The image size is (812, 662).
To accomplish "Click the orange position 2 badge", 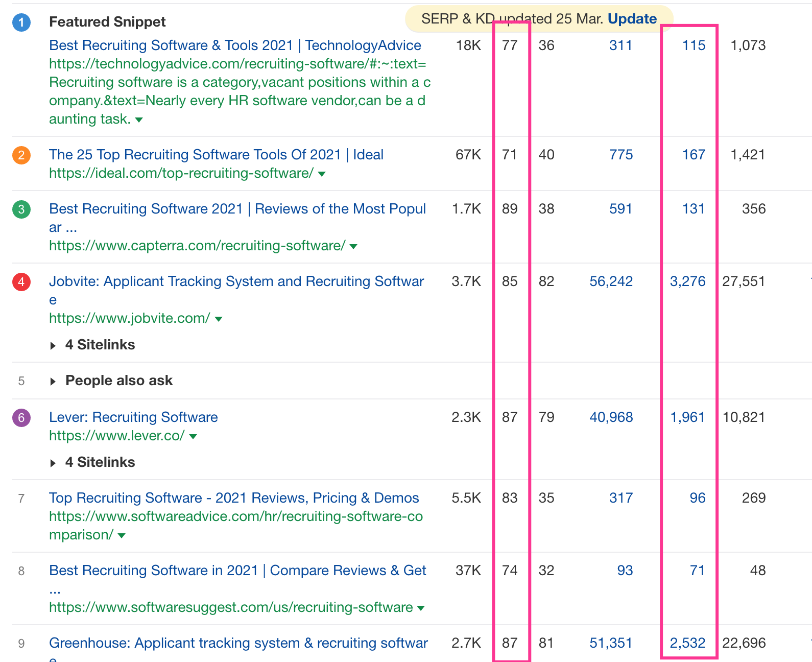I will click(21, 155).
